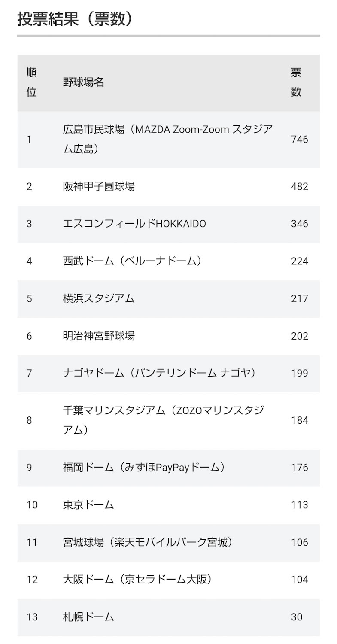Click the 千葉マリンスタジアム entry
Viewport: 337px width, 644px height.
click(163, 420)
